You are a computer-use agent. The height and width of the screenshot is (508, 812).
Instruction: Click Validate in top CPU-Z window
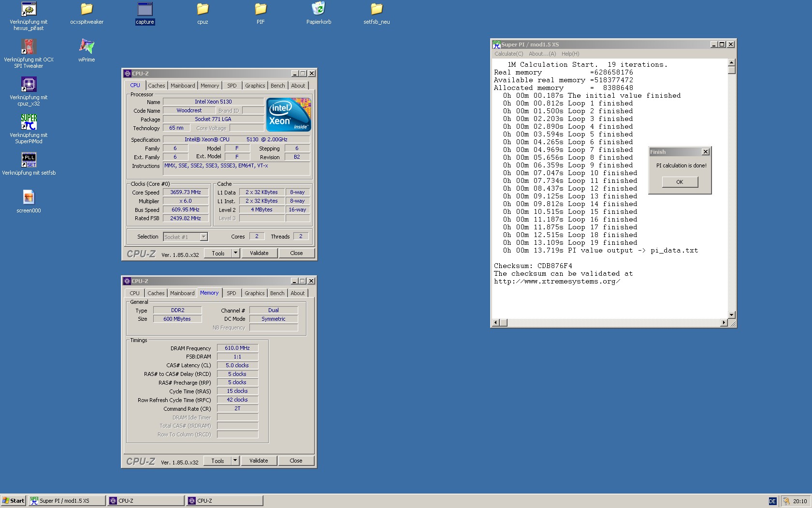pos(259,253)
